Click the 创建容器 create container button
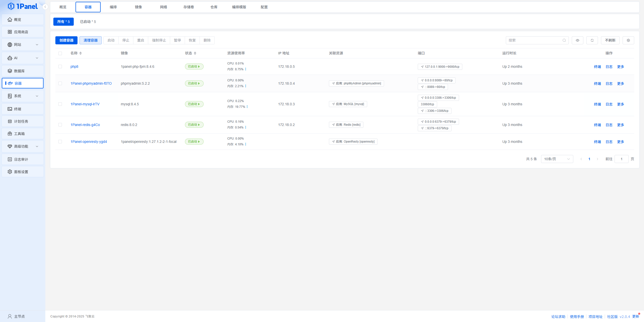Screen dimensions: 644x322 click(66, 40)
